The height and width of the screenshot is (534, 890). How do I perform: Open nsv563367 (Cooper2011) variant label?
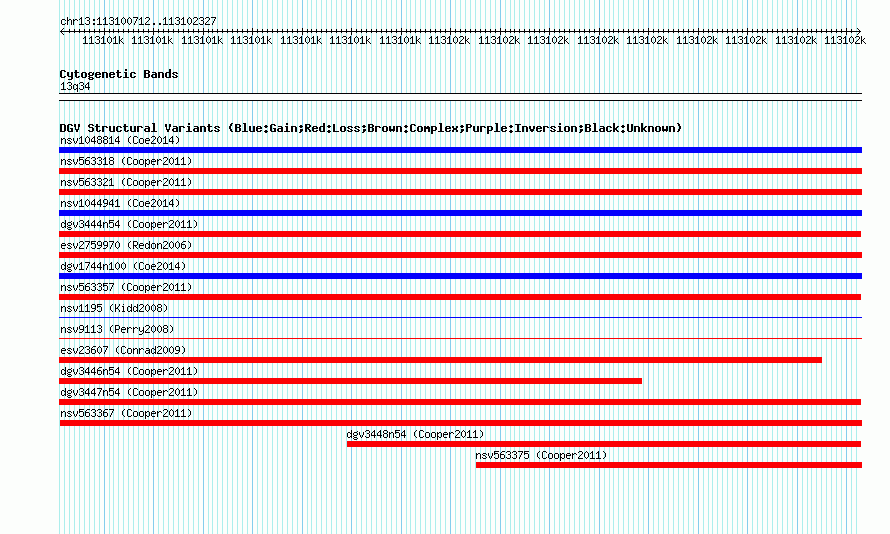tap(126, 413)
